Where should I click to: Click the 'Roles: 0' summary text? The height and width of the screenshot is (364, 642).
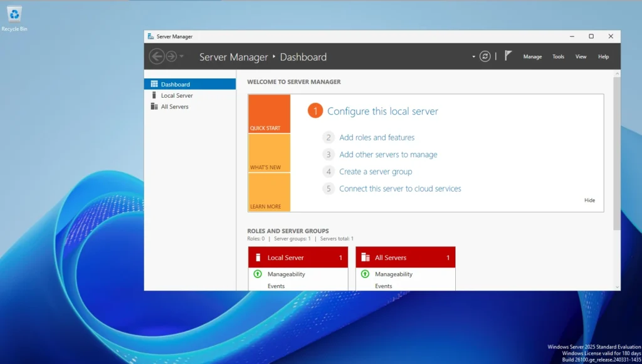(256, 239)
